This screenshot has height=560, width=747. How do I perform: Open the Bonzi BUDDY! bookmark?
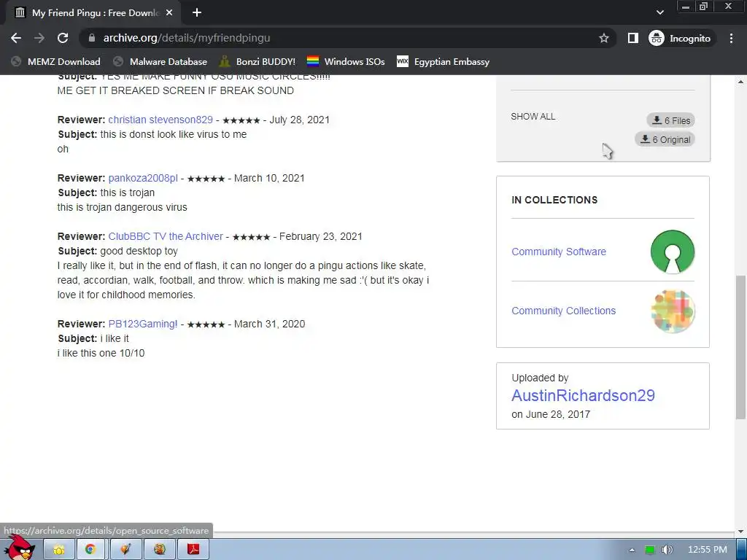point(258,62)
